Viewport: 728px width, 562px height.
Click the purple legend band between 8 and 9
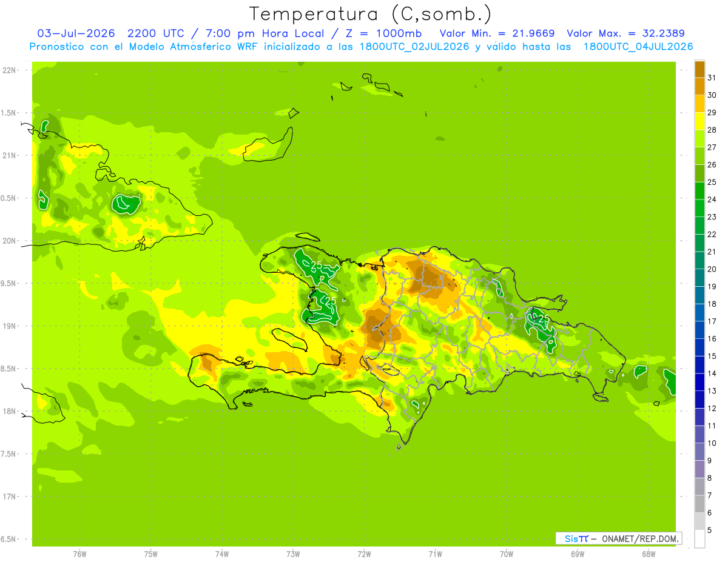tap(699, 469)
